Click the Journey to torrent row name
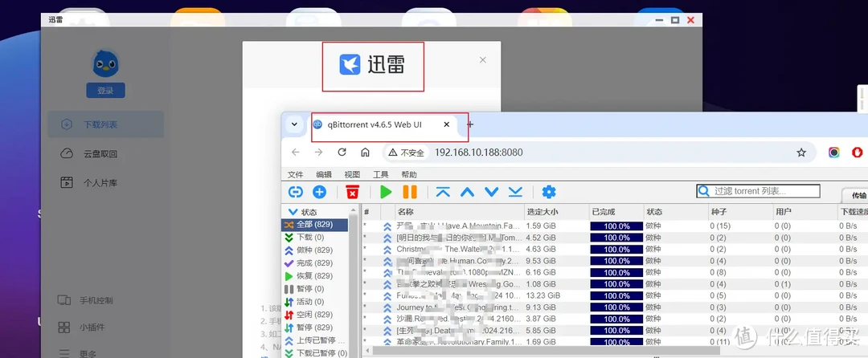 [x=458, y=307]
